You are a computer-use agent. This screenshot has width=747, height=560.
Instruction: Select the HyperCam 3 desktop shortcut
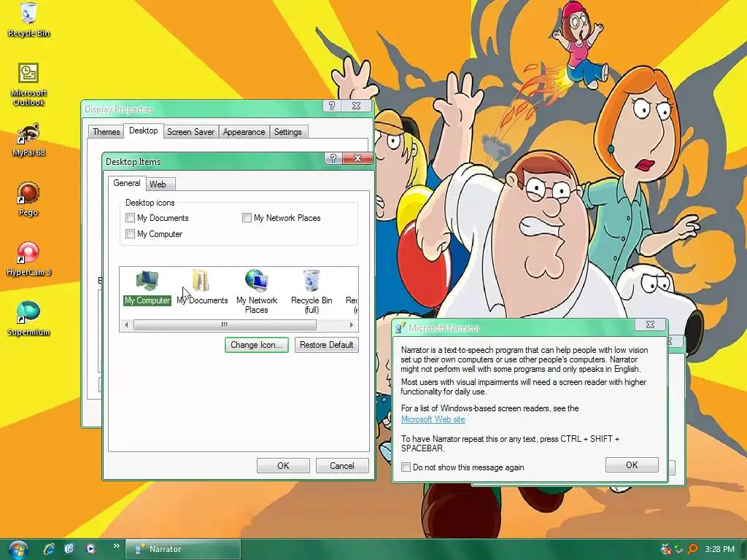point(28,259)
